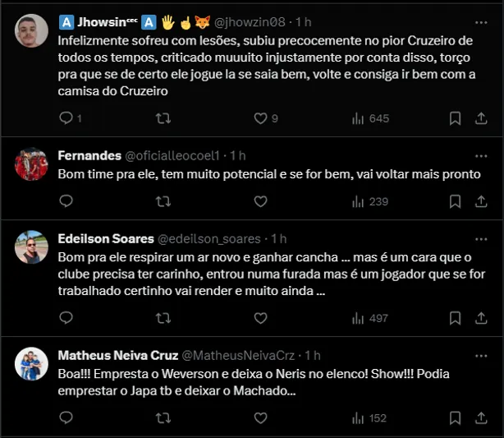Like Matheus Neiva Cruz's tweet
The image size is (504, 438).
[x=261, y=418]
